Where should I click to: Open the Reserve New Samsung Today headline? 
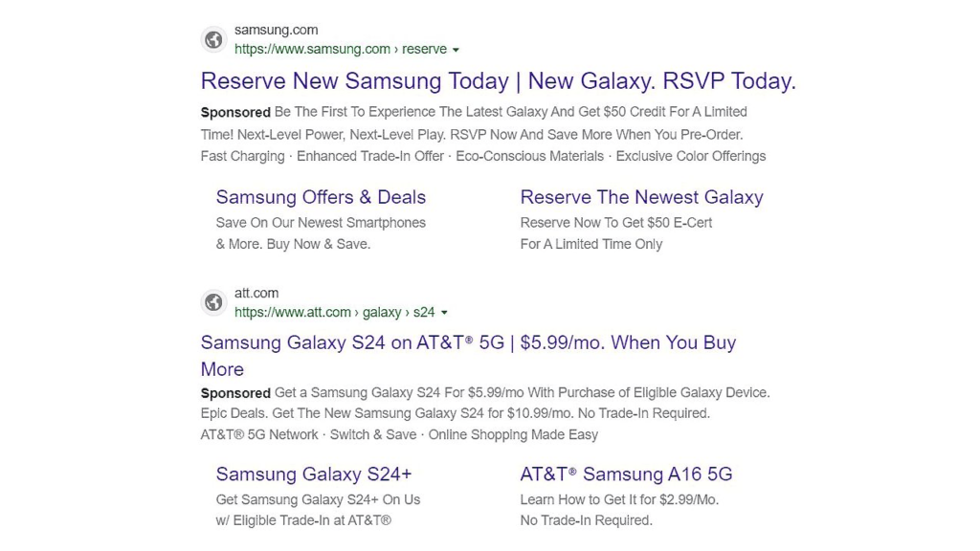pos(498,81)
